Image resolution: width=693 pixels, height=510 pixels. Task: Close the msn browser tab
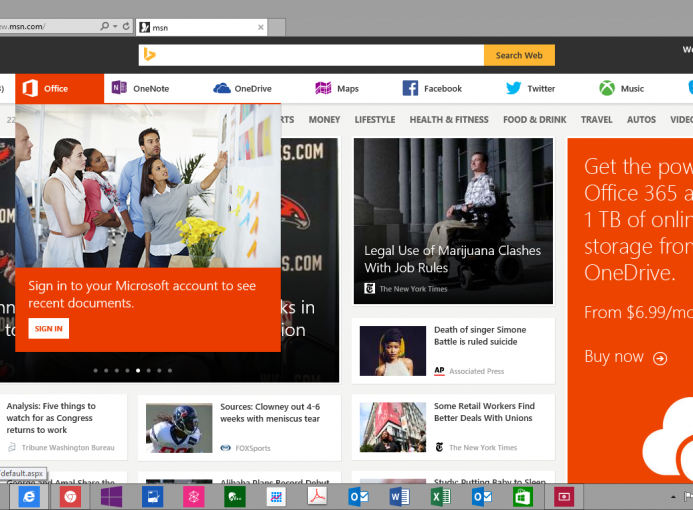261,27
